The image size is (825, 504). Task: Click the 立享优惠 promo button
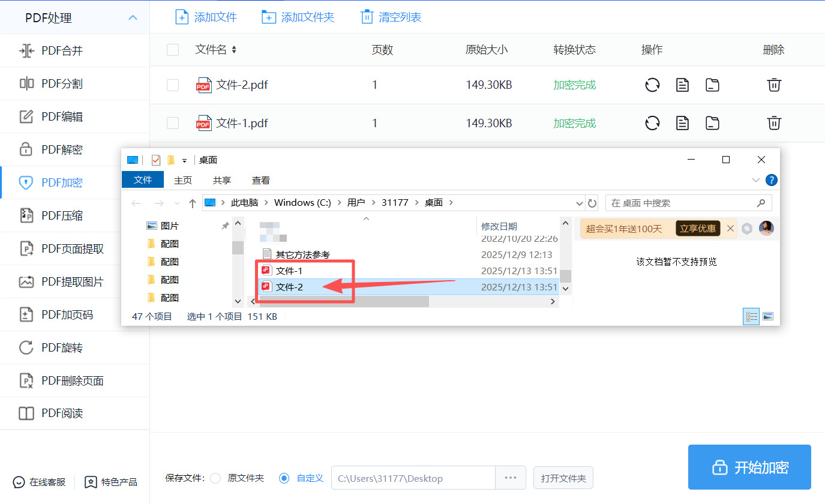pyautogui.click(x=698, y=228)
